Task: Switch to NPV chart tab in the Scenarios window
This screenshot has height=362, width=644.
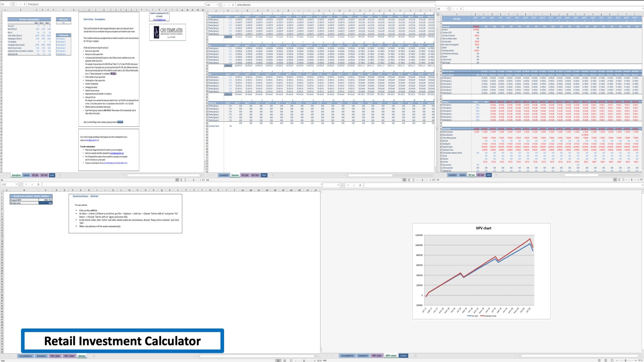Action: (255, 175)
